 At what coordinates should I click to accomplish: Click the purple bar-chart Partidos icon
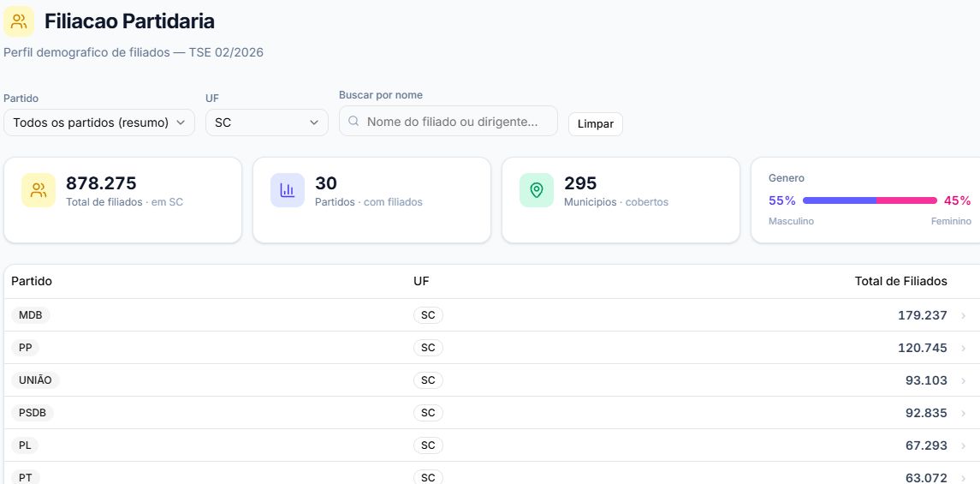[288, 190]
